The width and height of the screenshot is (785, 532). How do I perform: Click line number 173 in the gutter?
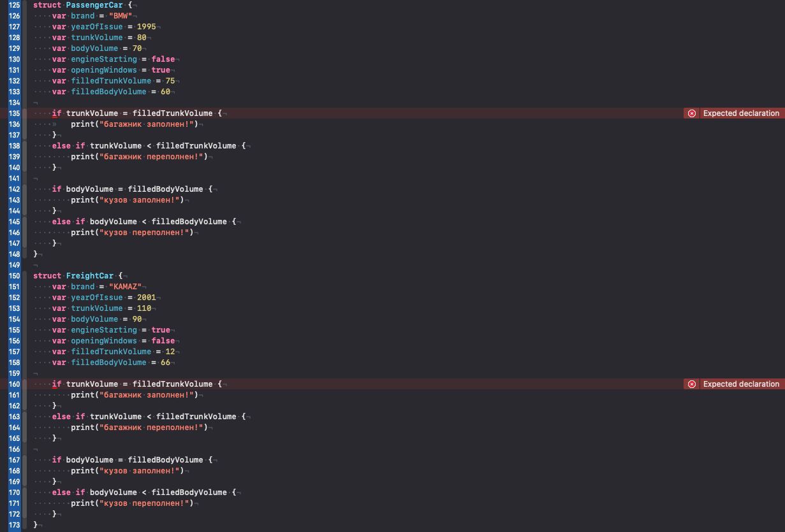coord(14,525)
